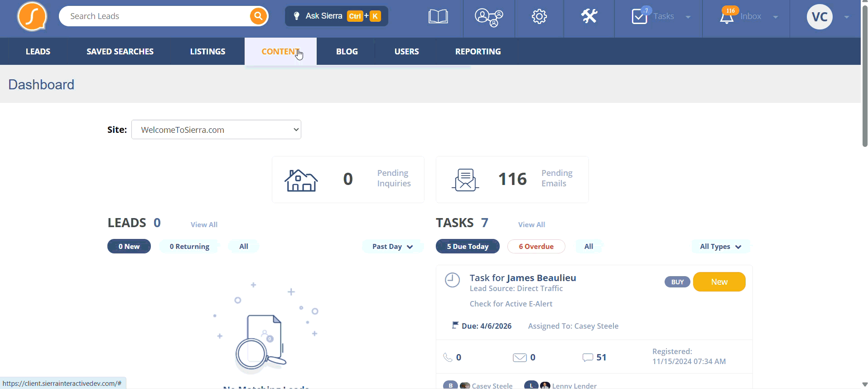The image size is (868, 389).
Task: Expand the All Types task dropdown
Action: pos(720,247)
